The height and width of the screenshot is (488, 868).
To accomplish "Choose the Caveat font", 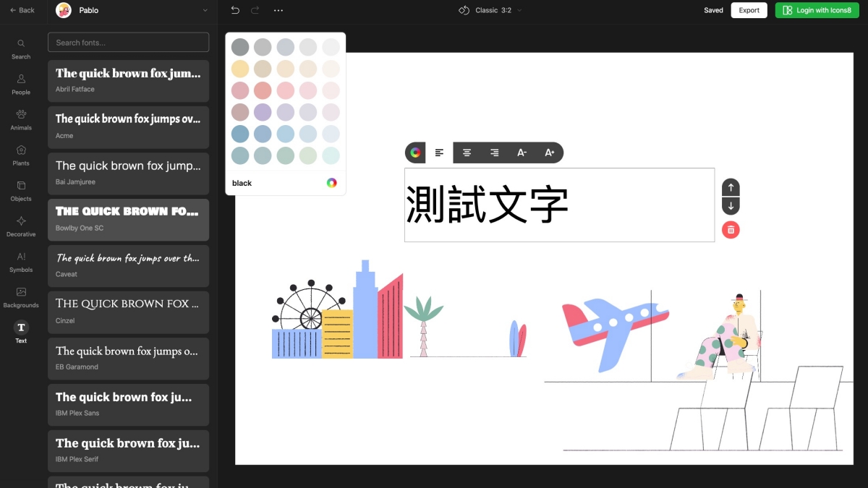I will pyautogui.click(x=128, y=266).
